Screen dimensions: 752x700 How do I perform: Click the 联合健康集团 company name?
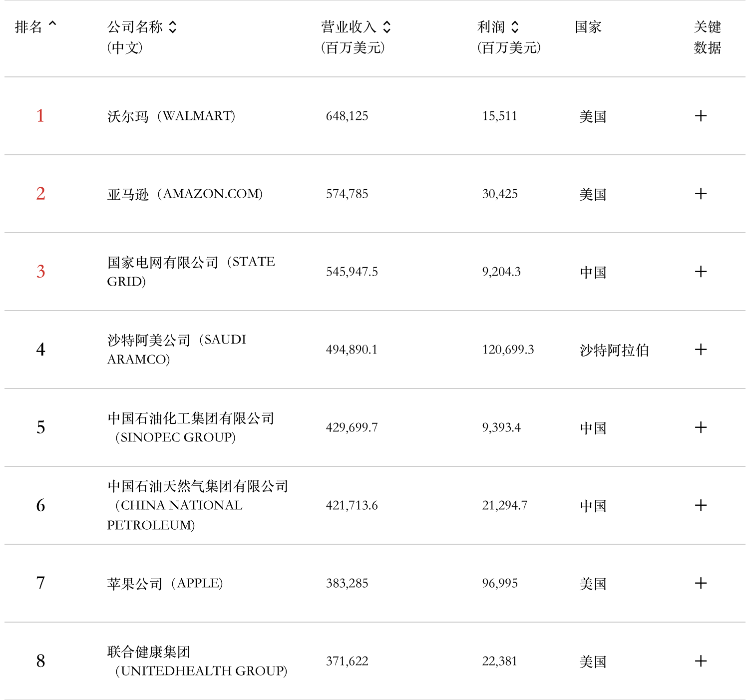[149, 652]
